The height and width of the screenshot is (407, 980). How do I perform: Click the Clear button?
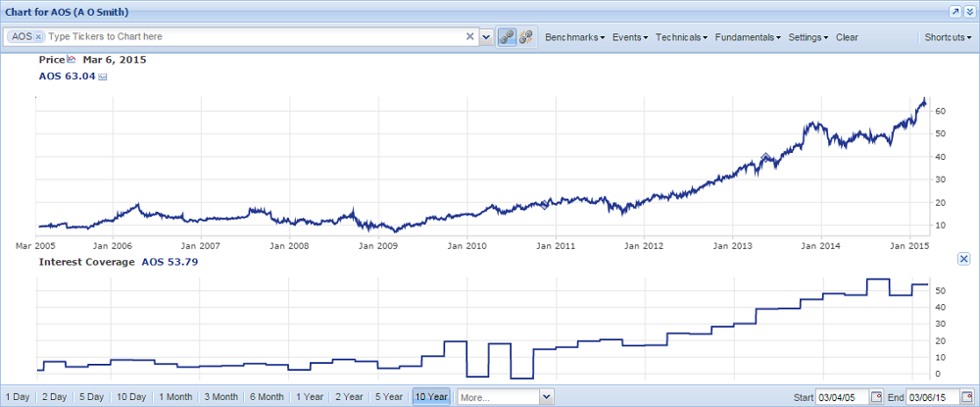(x=847, y=37)
